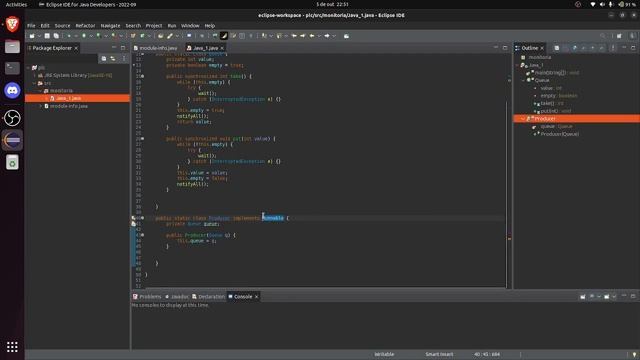Open the Run button dropdown arrow
Image resolution: width=640 pixels, height=360 pixels.
(x=91, y=36)
